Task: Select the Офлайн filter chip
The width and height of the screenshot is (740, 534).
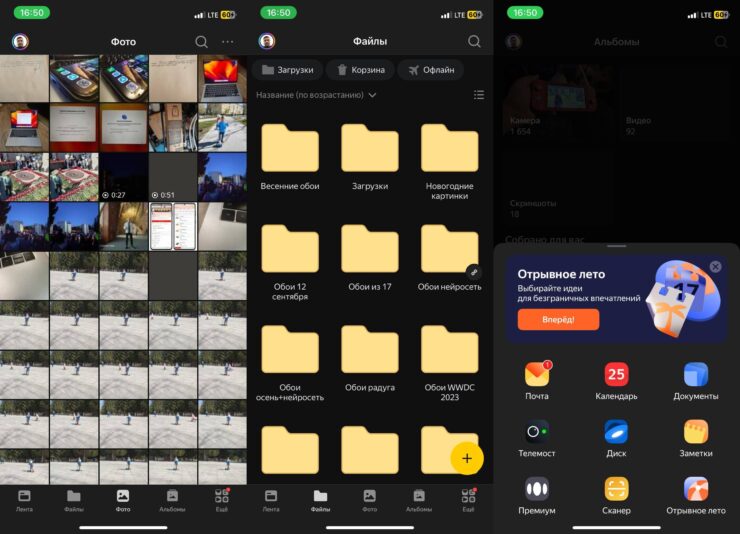Action: click(x=431, y=70)
